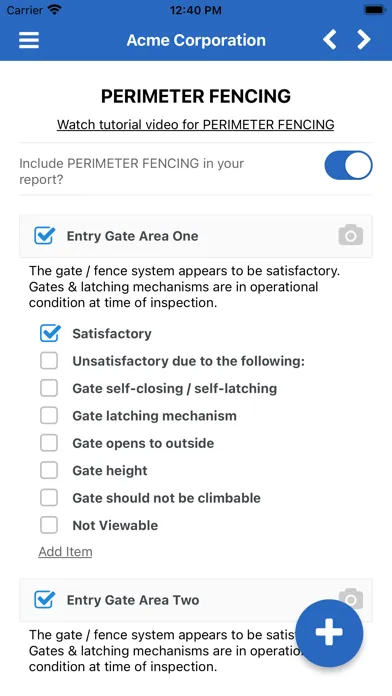
Task: Tap the blue plus floating button
Action: (x=329, y=633)
